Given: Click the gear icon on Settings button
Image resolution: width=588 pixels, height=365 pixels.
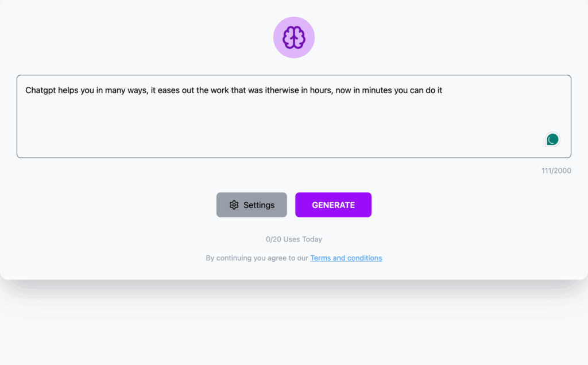Looking at the screenshot, I should (234, 205).
